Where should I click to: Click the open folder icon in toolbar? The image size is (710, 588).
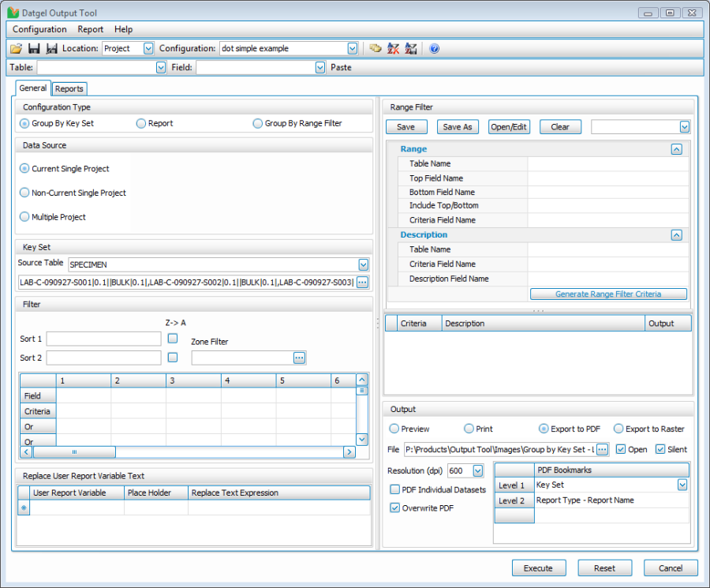[x=16, y=48]
